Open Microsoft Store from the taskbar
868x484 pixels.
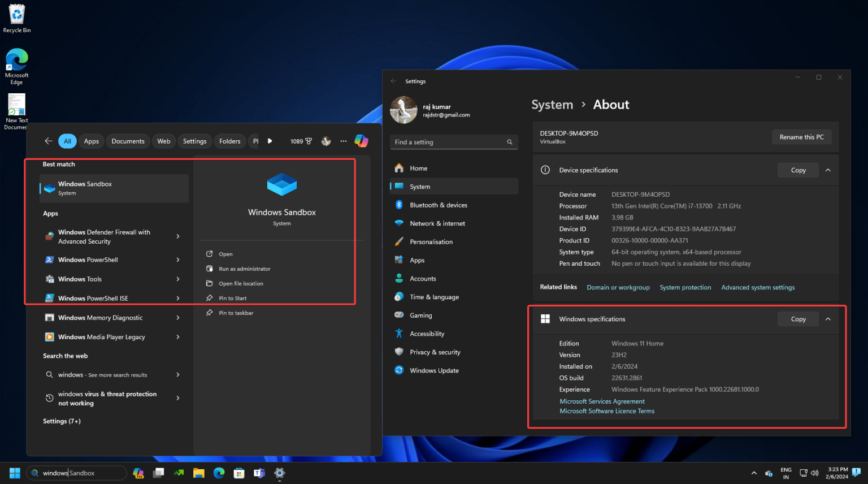(238, 473)
